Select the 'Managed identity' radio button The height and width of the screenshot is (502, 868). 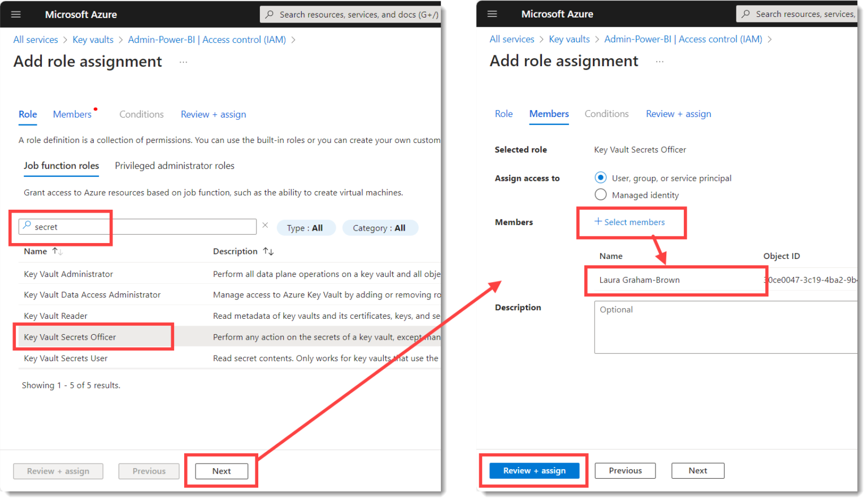click(601, 194)
